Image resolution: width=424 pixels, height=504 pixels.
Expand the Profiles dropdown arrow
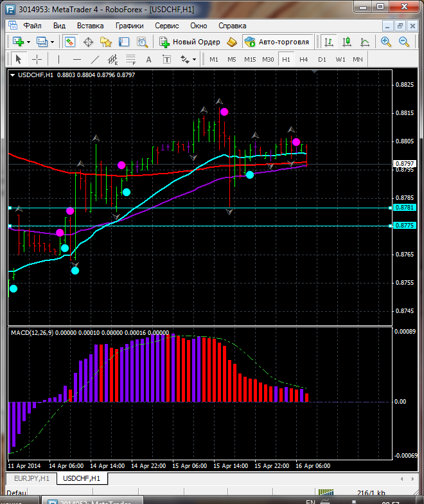[x=53, y=42]
